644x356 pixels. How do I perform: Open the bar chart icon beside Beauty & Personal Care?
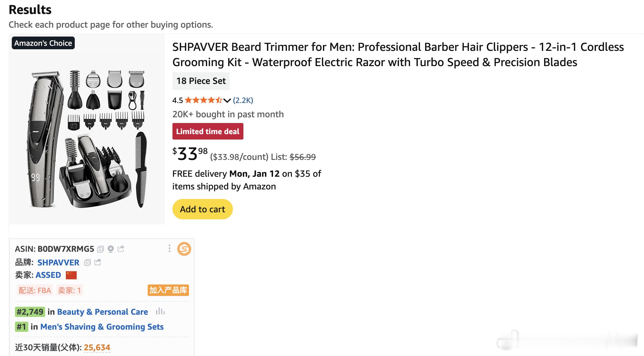pyautogui.click(x=160, y=311)
